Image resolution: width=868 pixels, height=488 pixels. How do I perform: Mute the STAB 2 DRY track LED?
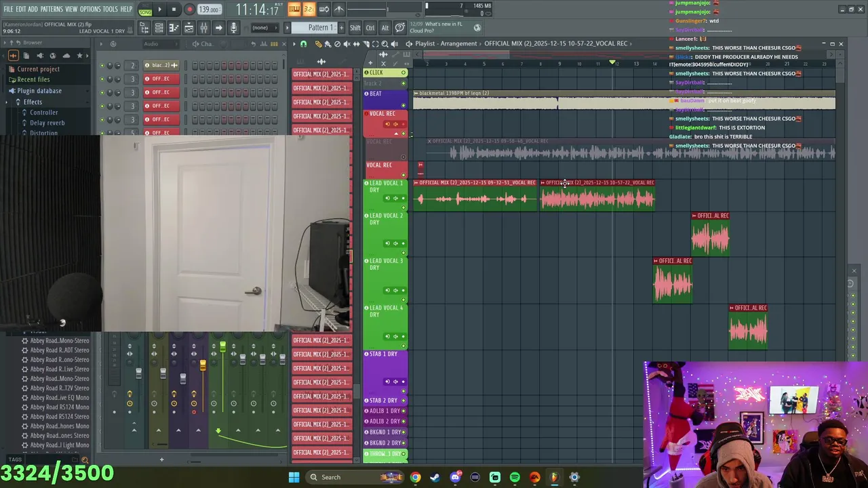click(403, 401)
